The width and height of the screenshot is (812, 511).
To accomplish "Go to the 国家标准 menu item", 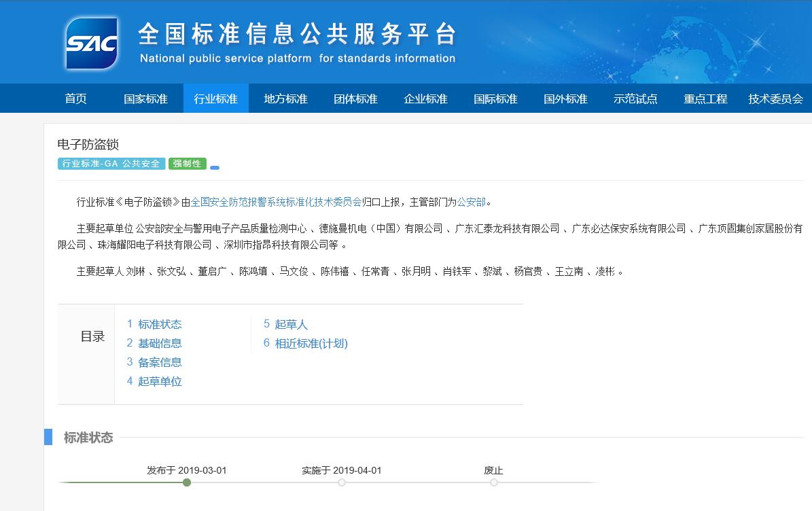I will (145, 99).
